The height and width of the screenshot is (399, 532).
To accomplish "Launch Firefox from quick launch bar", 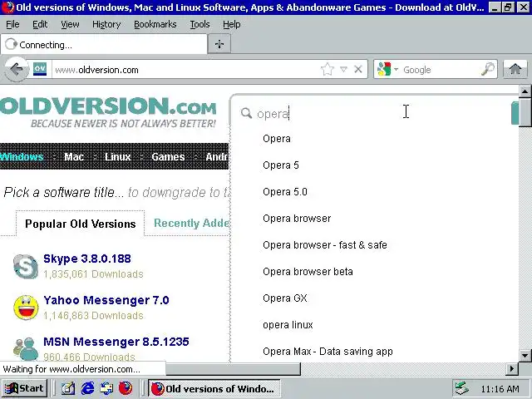I will point(126,388).
